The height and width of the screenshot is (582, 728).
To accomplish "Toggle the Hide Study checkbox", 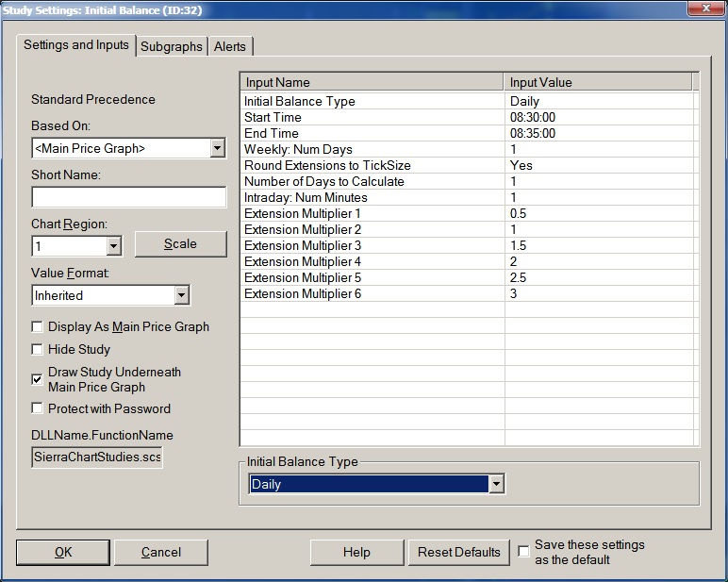I will (37, 349).
